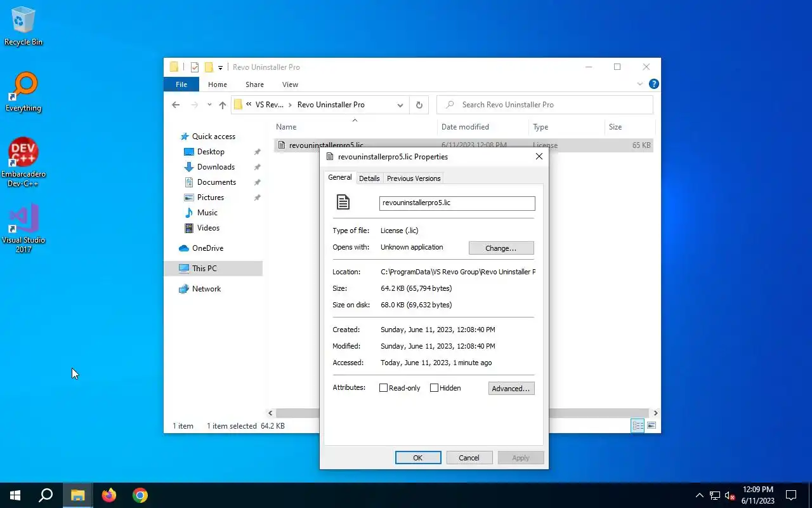Click the horizontal scrollbar right arrow

[x=655, y=413]
